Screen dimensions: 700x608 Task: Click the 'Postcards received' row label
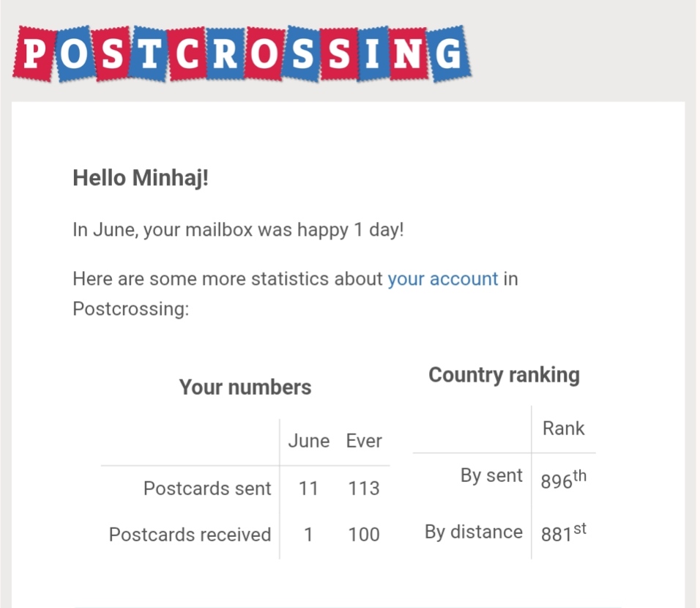pyautogui.click(x=190, y=535)
